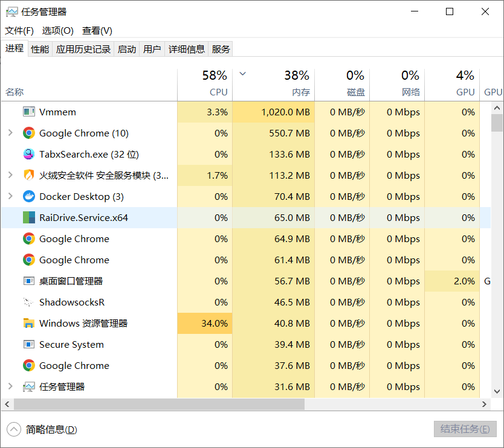Click the 34.0% CPU value cell
The height and width of the screenshot is (448, 504).
pos(205,324)
